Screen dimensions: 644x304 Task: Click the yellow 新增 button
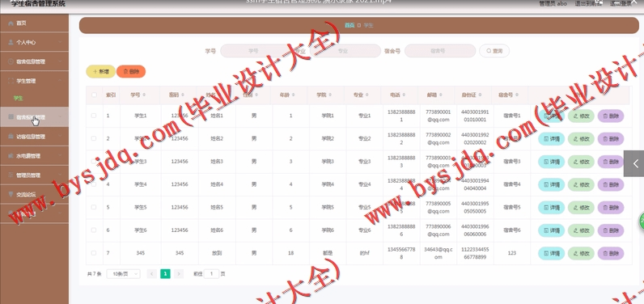pyautogui.click(x=100, y=71)
